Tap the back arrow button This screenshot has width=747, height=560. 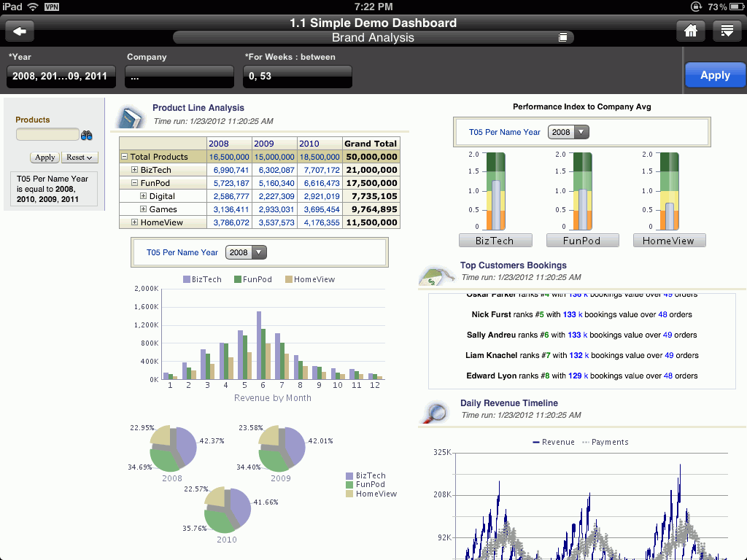(x=20, y=31)
